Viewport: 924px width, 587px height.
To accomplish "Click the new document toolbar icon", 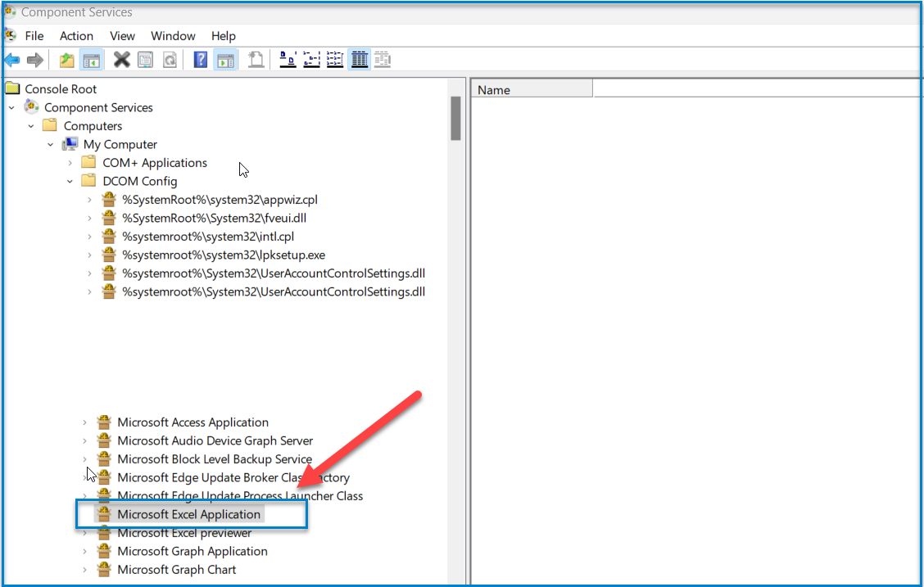I will (256, 60).
